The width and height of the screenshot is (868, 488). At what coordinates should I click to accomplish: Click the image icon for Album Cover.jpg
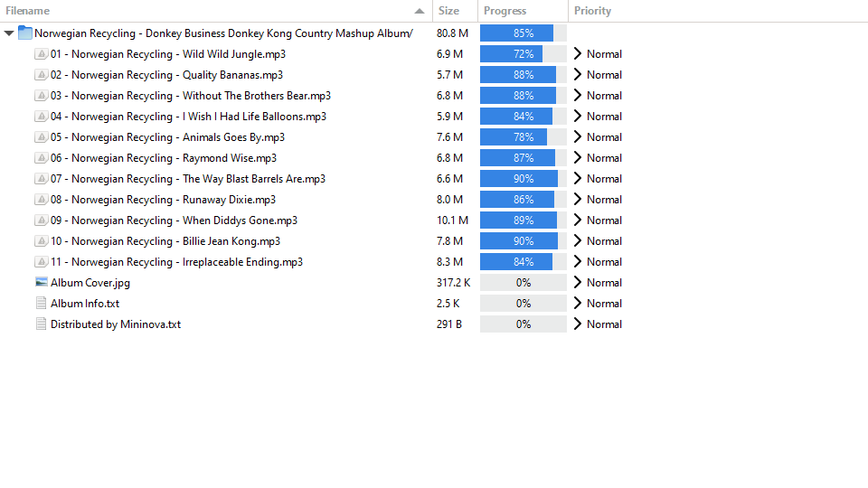(41, 282)
